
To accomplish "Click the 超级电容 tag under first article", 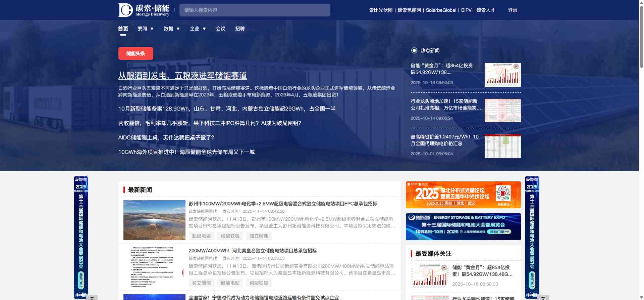I will point(201,236).
